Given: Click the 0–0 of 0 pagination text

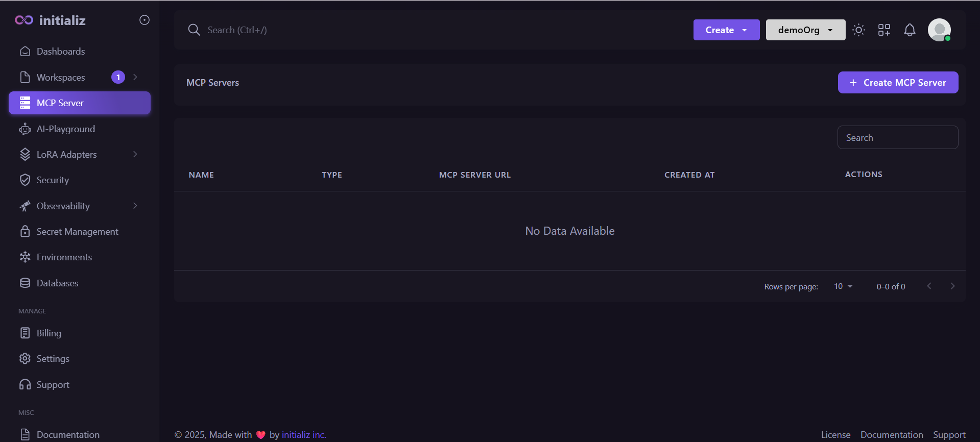Looking at the screenshot, I should coord(891,286).
